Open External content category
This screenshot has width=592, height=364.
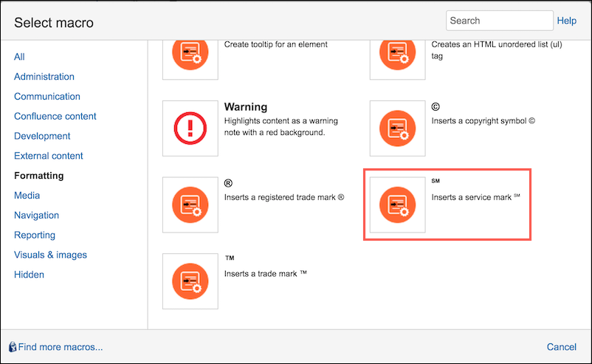48,156
